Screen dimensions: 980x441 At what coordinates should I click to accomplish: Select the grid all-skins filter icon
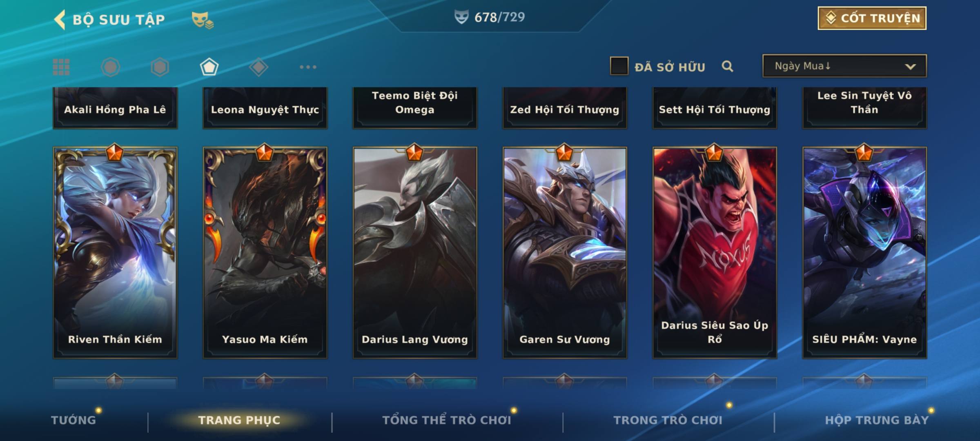61,67
